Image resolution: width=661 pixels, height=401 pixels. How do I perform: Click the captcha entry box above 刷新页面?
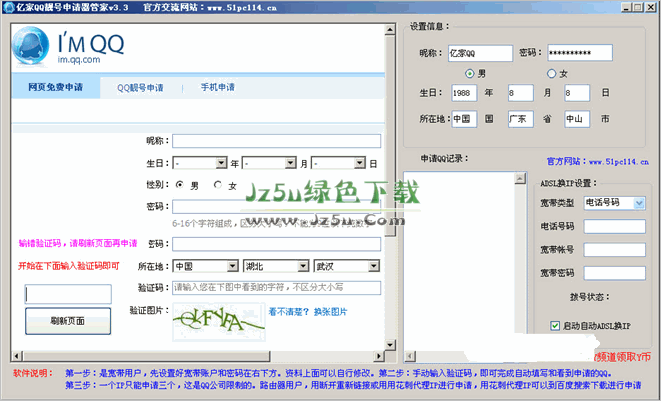coord(68,294)
